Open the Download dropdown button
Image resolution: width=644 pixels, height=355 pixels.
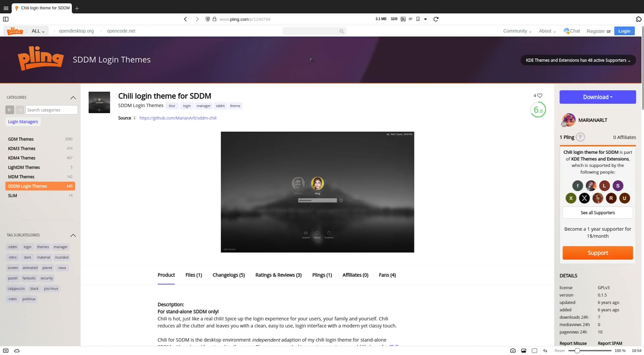click(598, 97)
